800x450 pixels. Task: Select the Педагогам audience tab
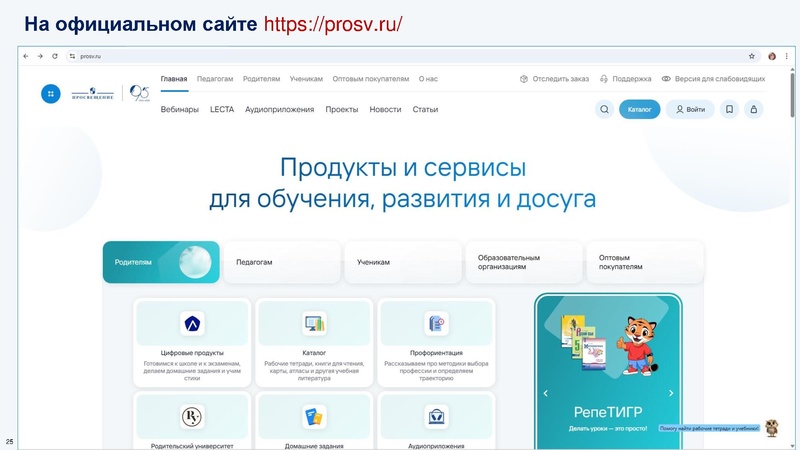[282, 262]
